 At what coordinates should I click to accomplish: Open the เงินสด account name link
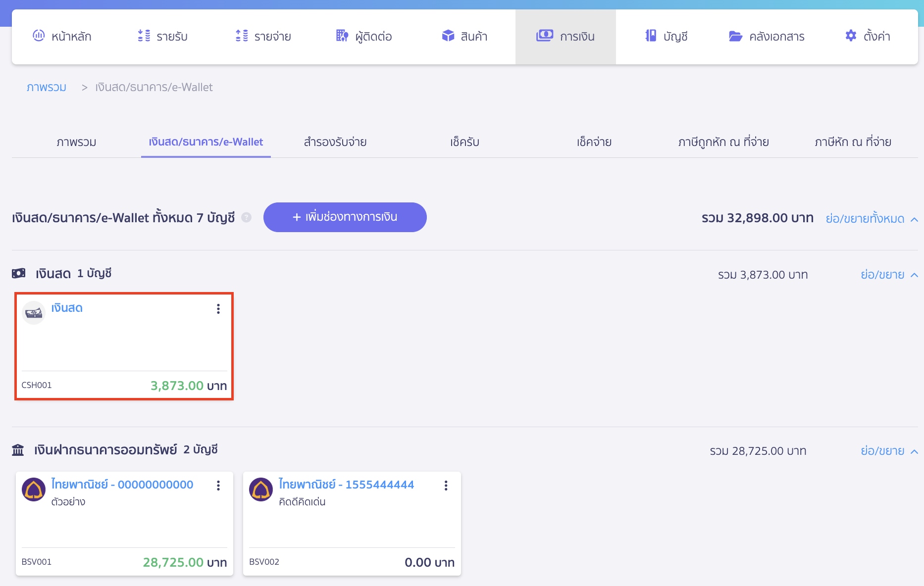tap(67, 308)
